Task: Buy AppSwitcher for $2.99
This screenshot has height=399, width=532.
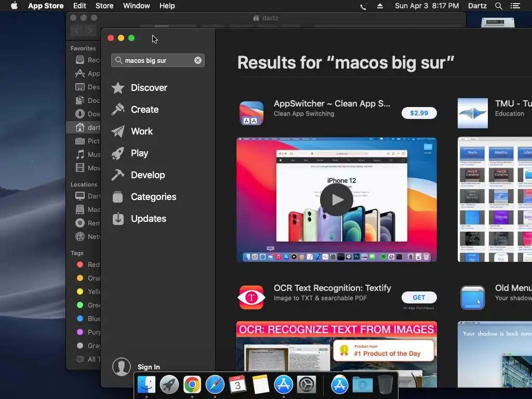Action: (419, 113)
